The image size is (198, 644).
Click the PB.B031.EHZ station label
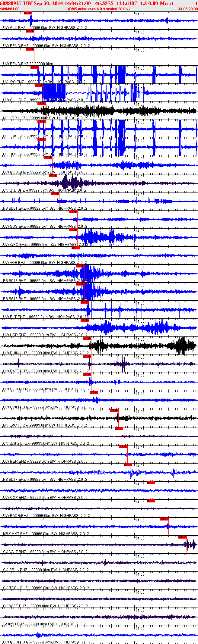(x=45, y=208)
